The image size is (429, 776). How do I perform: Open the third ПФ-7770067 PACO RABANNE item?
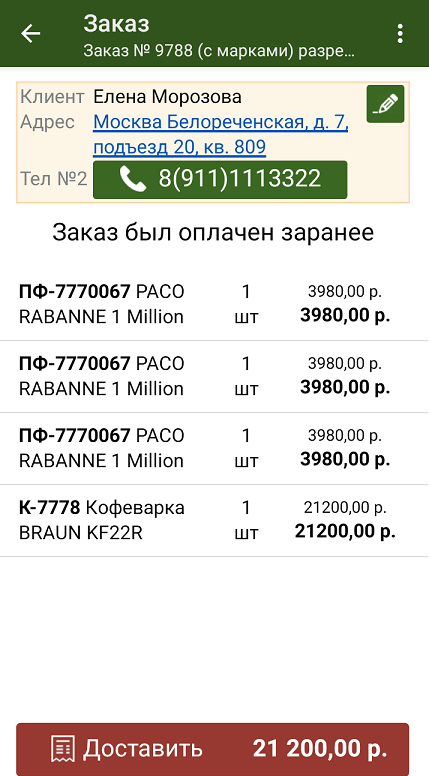[x=214, y=448]
